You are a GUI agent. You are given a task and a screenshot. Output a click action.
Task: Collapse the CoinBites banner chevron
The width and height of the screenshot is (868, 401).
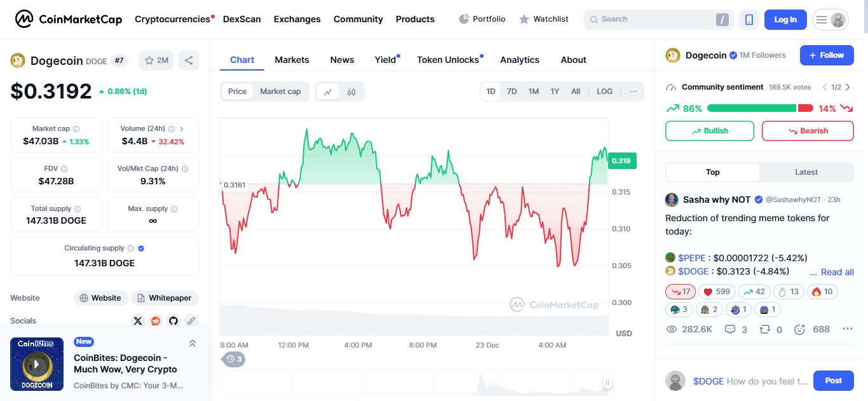coord(193,343)
